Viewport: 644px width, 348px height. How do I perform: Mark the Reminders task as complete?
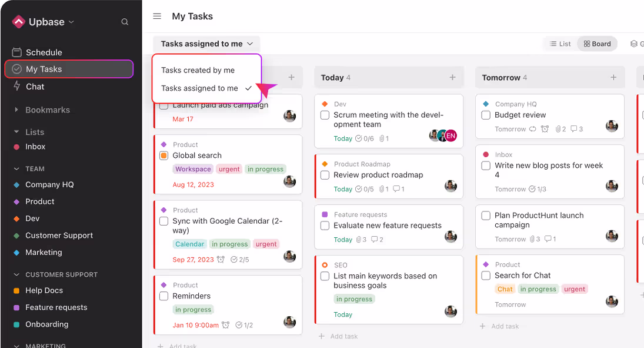tap(164, 296)
